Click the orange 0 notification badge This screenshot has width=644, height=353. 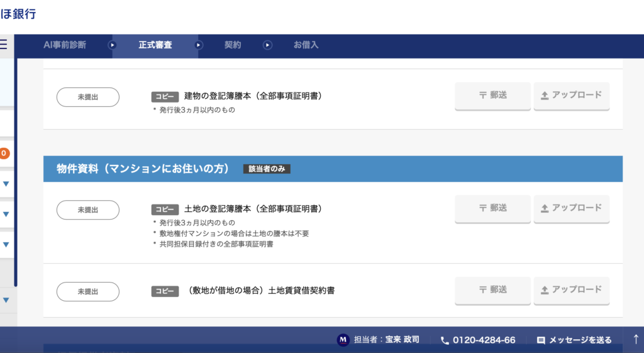click(4, 153)
